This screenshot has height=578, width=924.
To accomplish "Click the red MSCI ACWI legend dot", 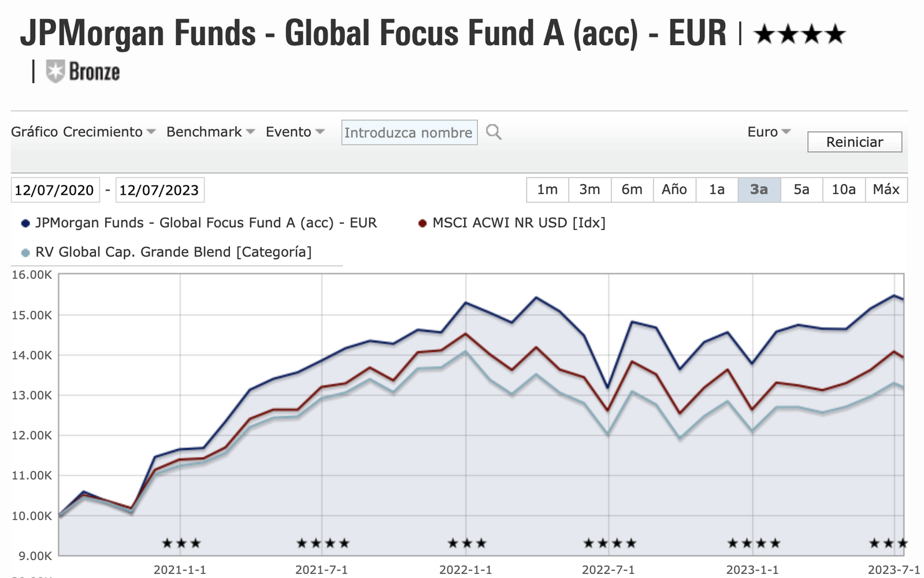I will pyautogui.click(x=422, y=223).
